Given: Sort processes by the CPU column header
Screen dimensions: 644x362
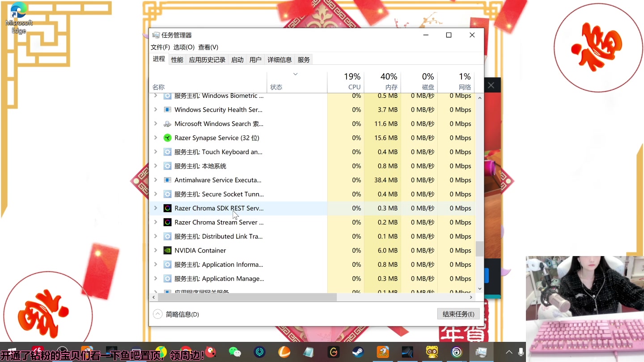Looking at the screenshot, I should [x=352, y=81].
